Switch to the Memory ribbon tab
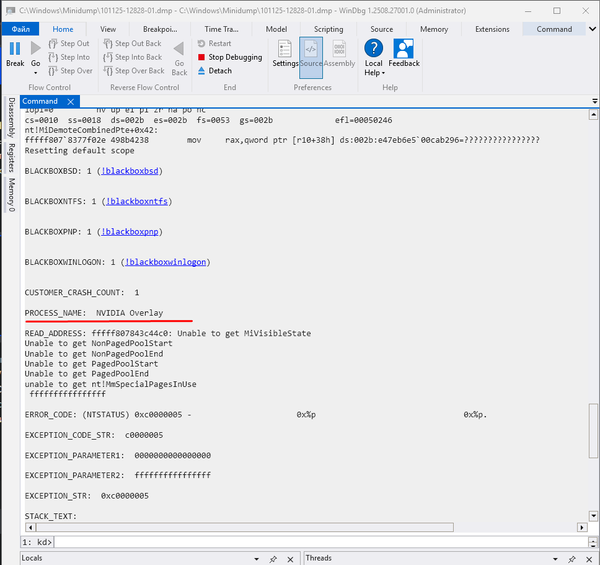 pos(434,29)
